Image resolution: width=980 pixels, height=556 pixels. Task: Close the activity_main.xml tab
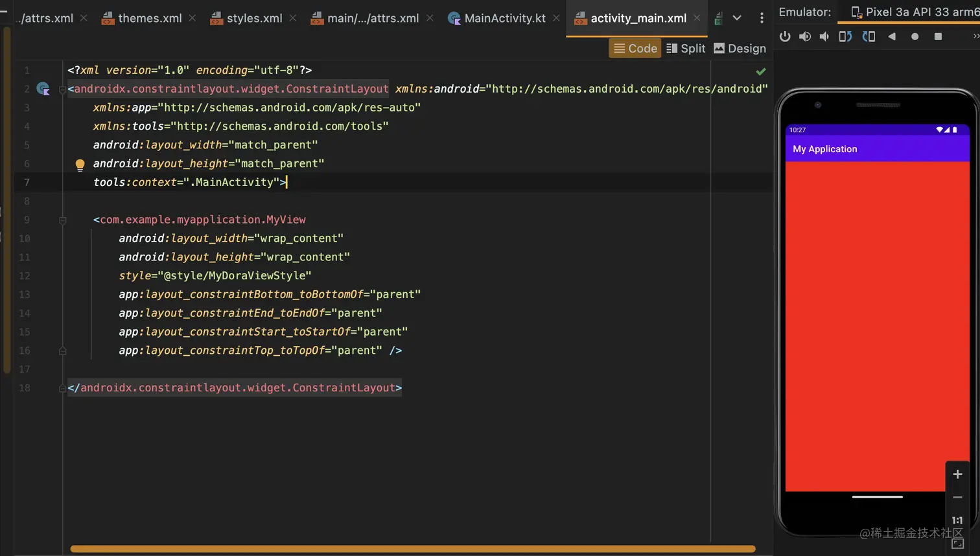pos(697,18)
